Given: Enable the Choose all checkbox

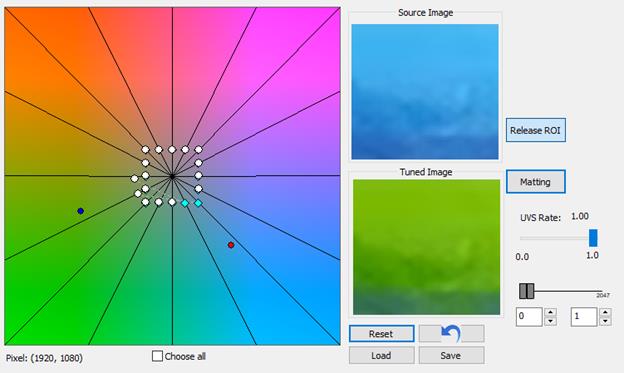Looking at the screenshot, I should point(157,356).
